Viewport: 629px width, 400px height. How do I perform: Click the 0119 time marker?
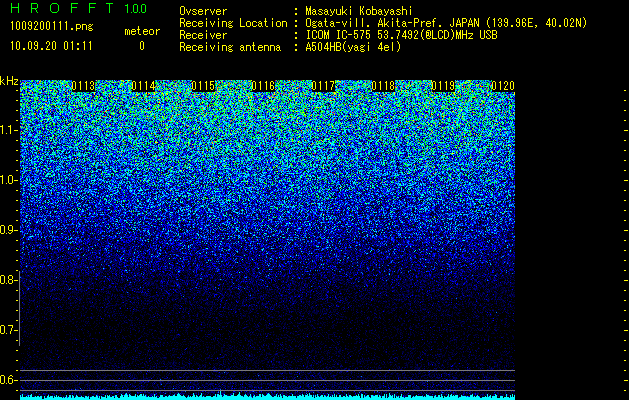pyautogui.click(x=443, y=86)
